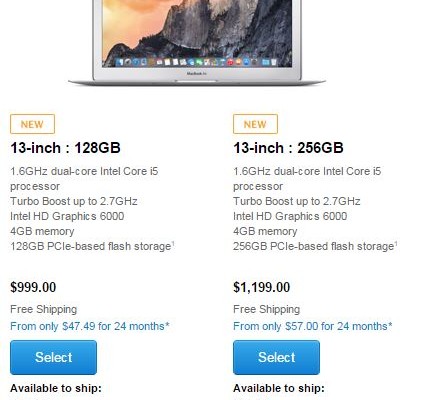The image size is (430, 400).
Task: Click the MacBook Air product image
Action: [197, 42]
